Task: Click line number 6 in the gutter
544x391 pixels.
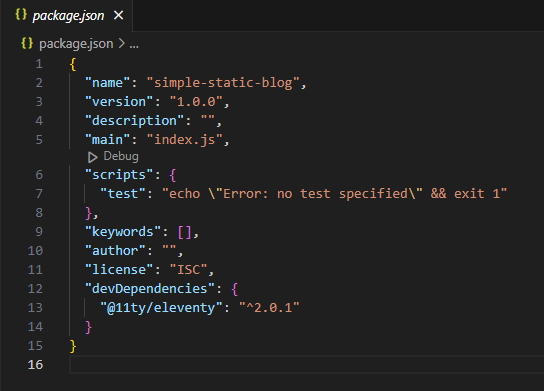Action: (x=39, y=175)
